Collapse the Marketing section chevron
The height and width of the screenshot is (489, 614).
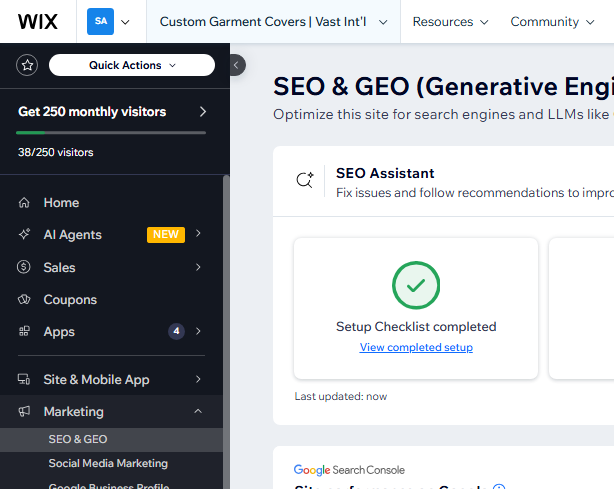pyautogui.click(x=198, y=411)
